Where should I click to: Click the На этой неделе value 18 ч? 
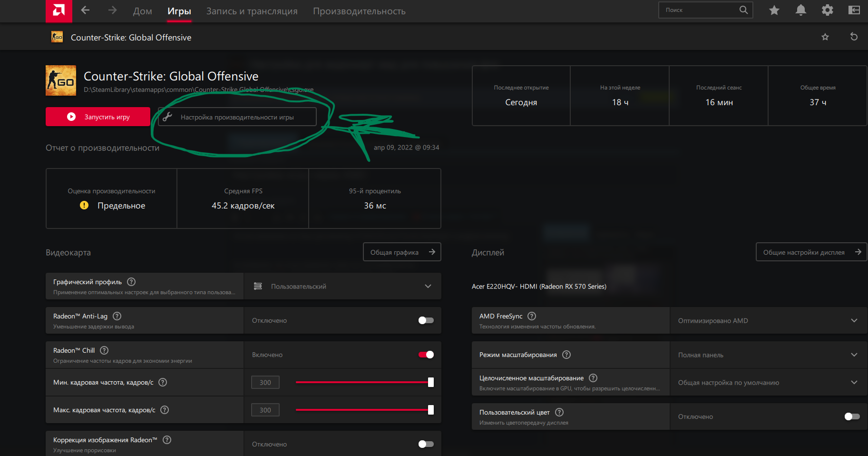tap(620, 102)
